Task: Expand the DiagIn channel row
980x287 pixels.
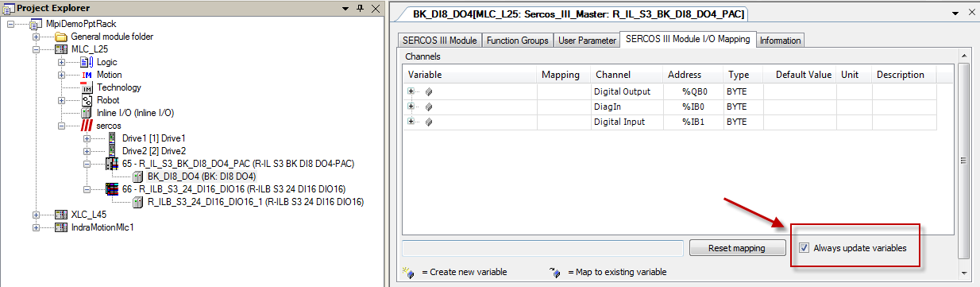Action: click(x=411, y=107)
